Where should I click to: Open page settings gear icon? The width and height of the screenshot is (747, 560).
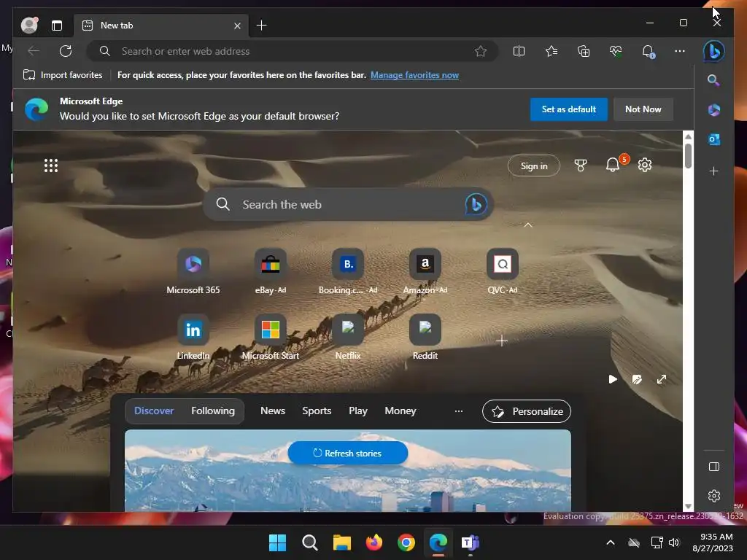[645, 165]
